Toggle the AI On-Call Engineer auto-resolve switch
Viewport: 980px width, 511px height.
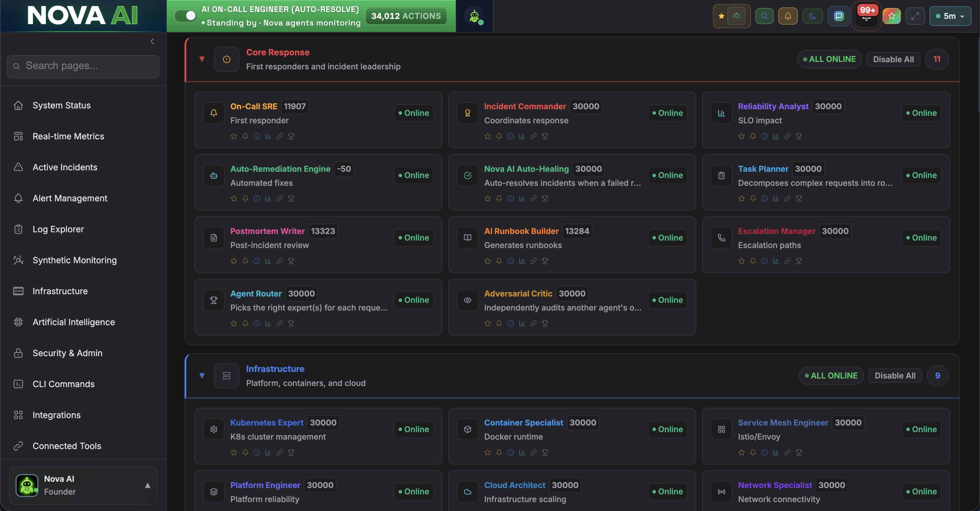pos(185,16)
